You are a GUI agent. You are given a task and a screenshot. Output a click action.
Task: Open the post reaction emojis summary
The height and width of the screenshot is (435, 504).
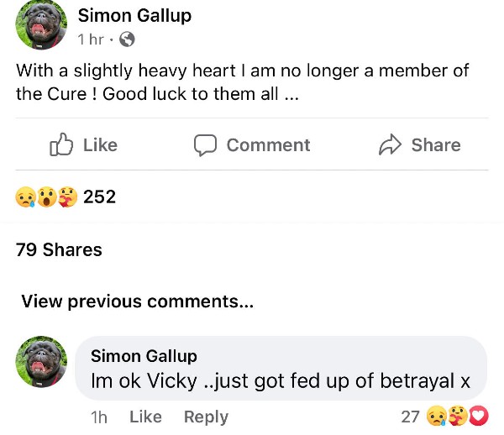46,197
